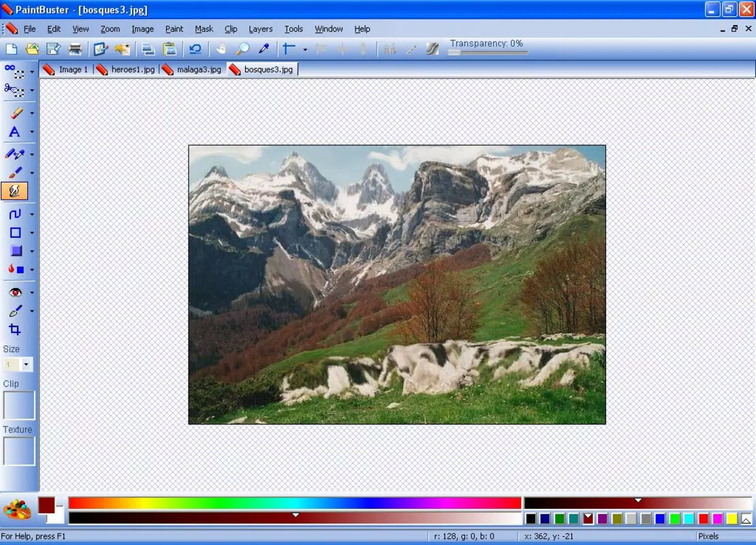Open the artist palette color picker icon

point(17,510)
